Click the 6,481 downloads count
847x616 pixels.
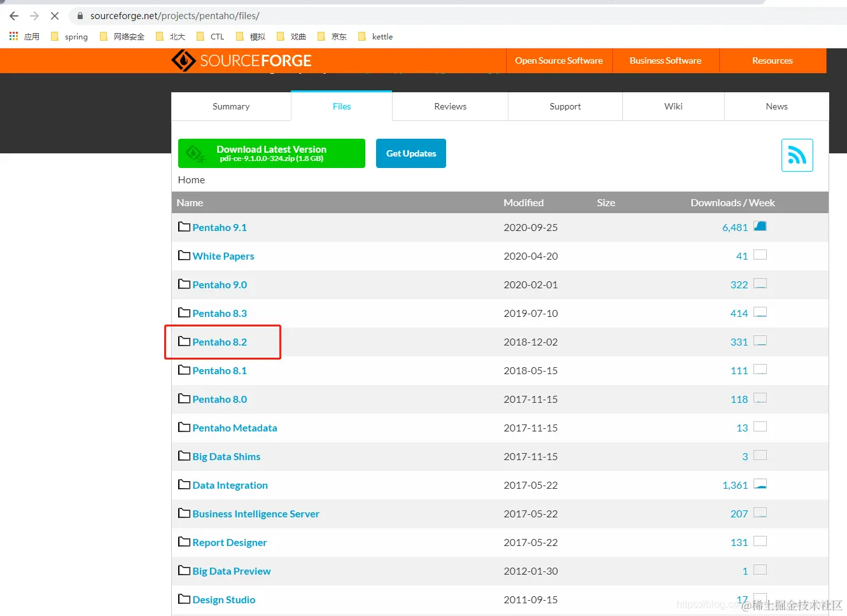(x=735, y=227)
